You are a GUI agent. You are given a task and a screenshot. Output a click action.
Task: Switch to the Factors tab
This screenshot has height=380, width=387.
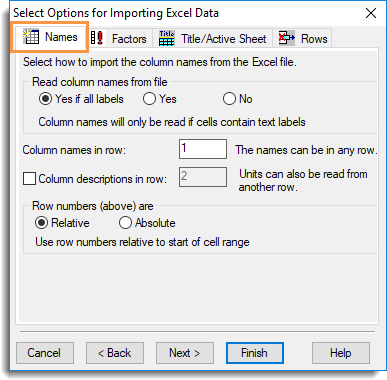(x=120, y=38)
